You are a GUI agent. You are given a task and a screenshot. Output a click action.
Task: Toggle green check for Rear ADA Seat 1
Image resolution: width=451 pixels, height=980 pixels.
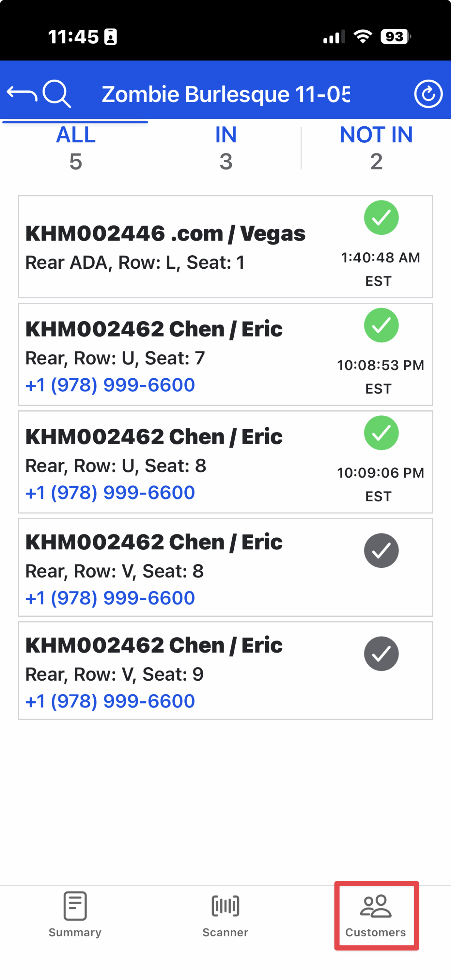click(x=381, y=217)
